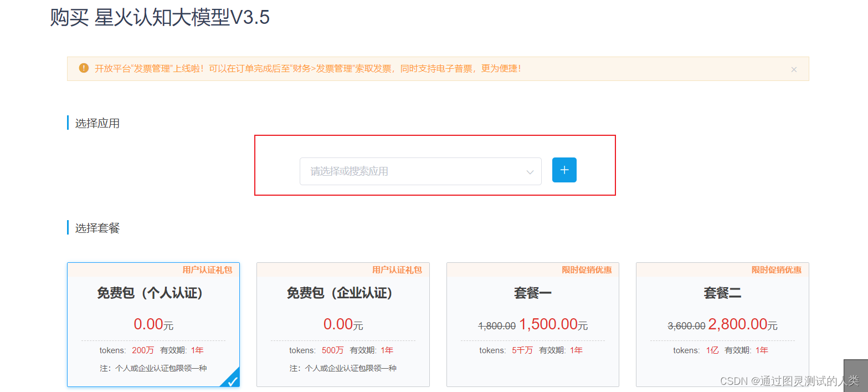The width and height of the screenshot is (868, 392).
Task: Click the 1亿 tokens value
Action: [x=712, y=350]
